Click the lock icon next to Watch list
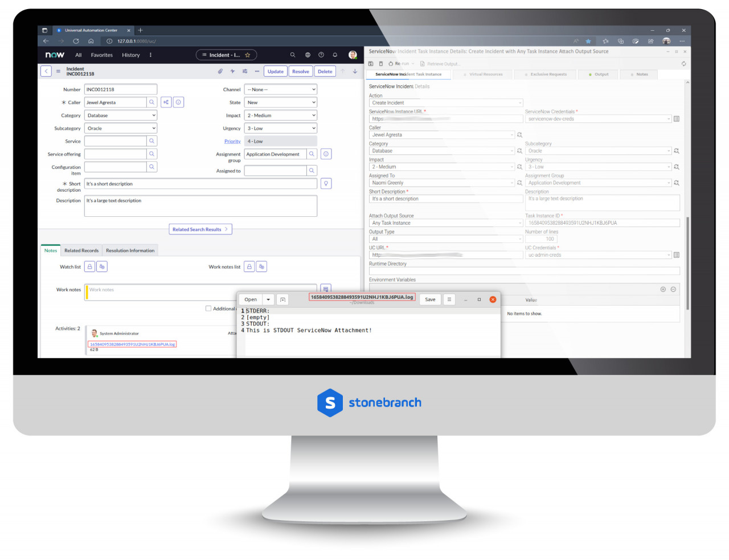The width and height of the screenshot is (729, 560). 89,266
